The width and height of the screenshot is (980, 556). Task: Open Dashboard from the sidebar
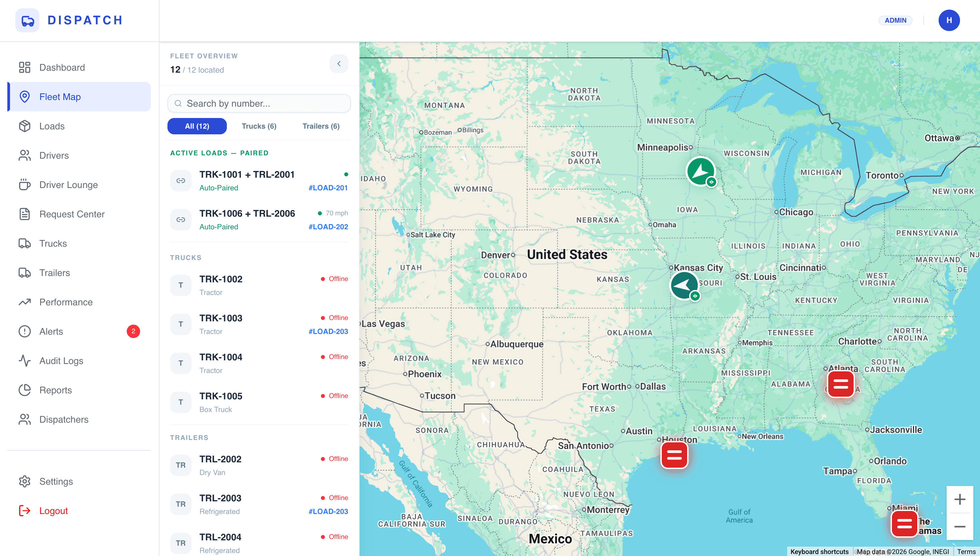click(x=79, y=68)
